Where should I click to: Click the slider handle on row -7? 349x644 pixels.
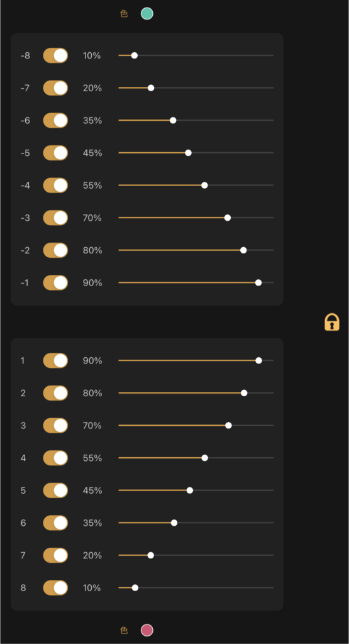(x=151, y=88)
